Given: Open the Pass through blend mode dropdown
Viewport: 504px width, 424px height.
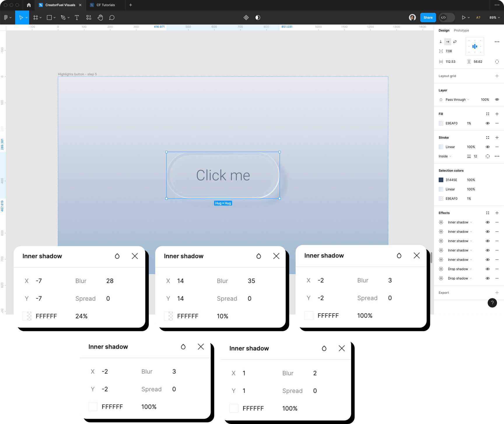Looking at the screenshot, I should (455, 100).
